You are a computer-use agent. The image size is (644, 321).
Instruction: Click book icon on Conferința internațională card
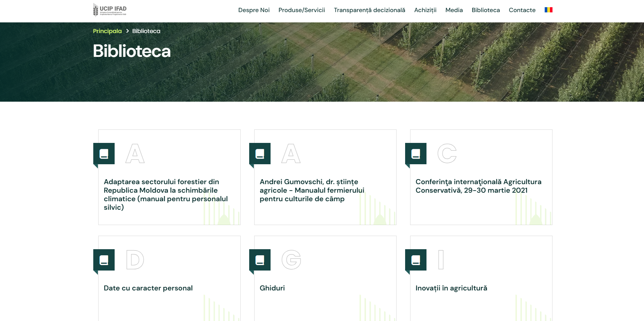pos(416,154)
